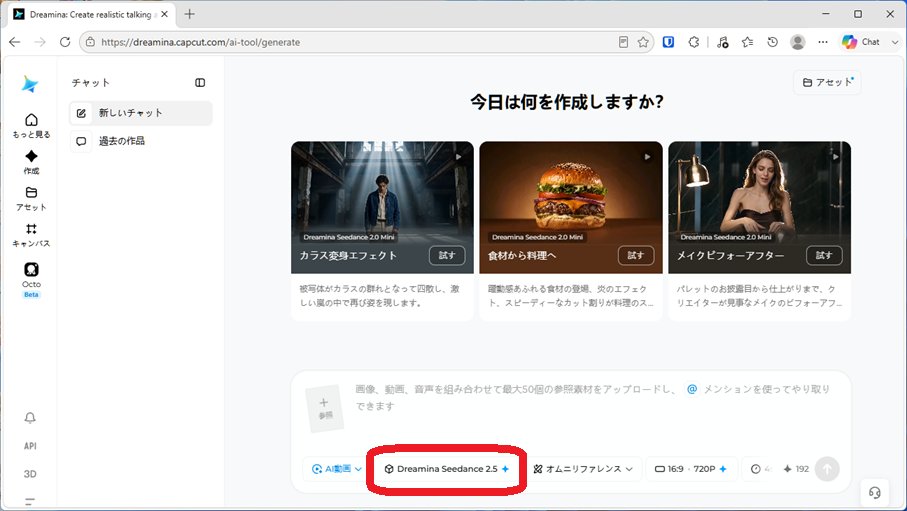Image resolution: width=907 pixels, height=511 pixels.
Task: Click description text starting 躍動感あふれる食材
Action: [570, 296]
